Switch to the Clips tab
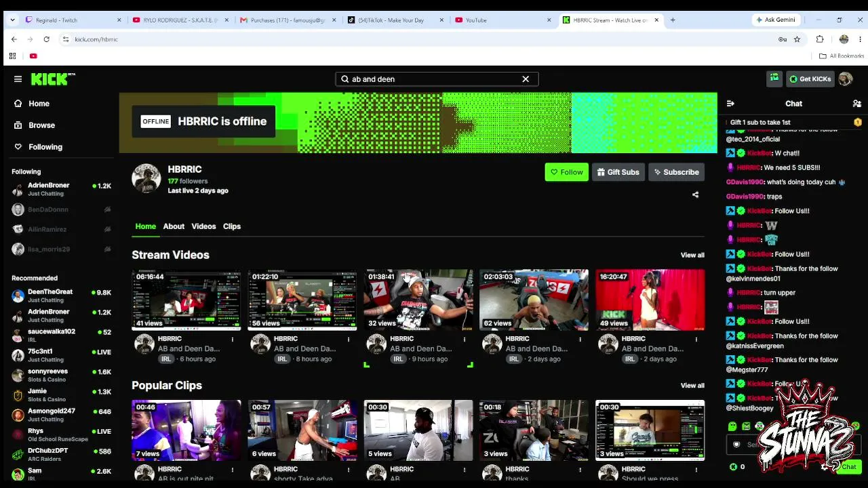The image size is (868, 488). click(x=232, y=226)
